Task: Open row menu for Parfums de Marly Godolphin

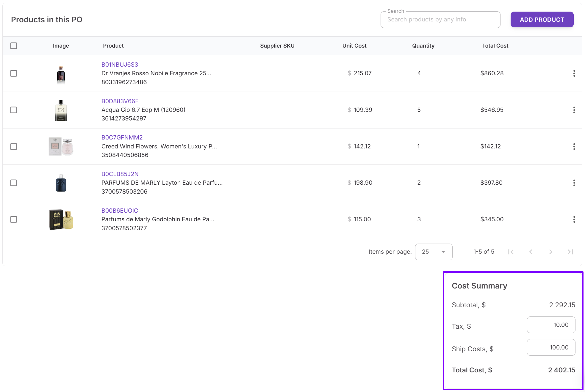Action: (574, 219)
